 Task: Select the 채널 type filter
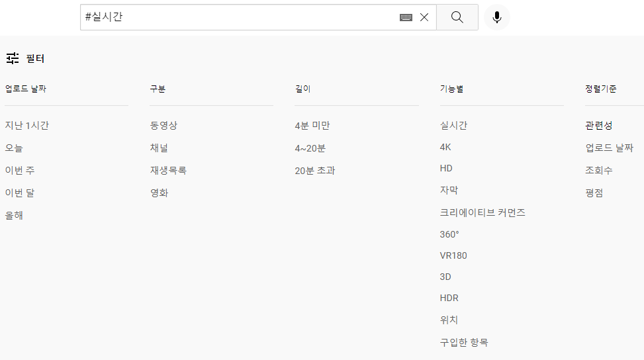click(159, 148)
